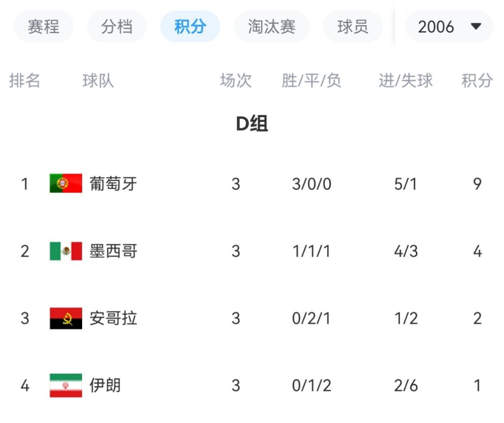Select the 安哥拉 team name
The width and height of the screenshot is (504, 423).
113,319
